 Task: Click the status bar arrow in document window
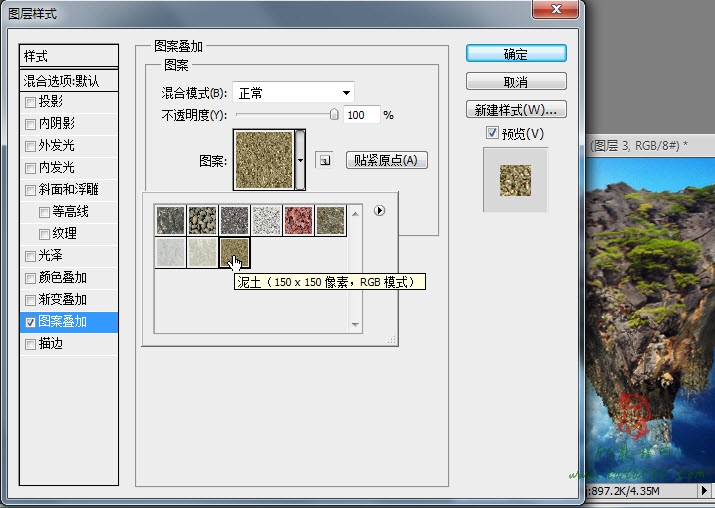point(705,491)
